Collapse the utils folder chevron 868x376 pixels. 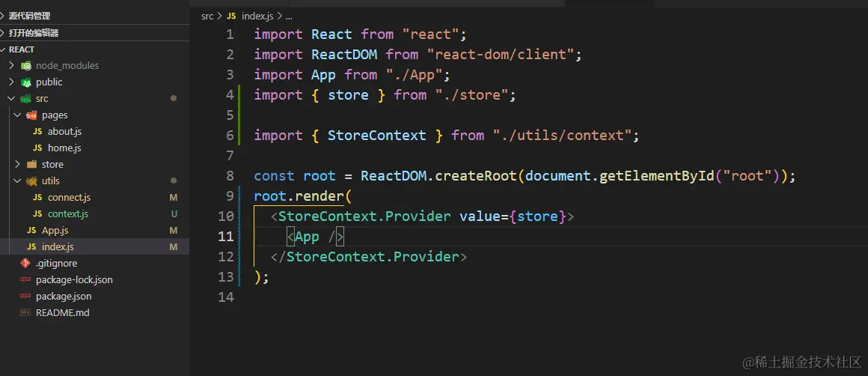(x=18, y=181)
